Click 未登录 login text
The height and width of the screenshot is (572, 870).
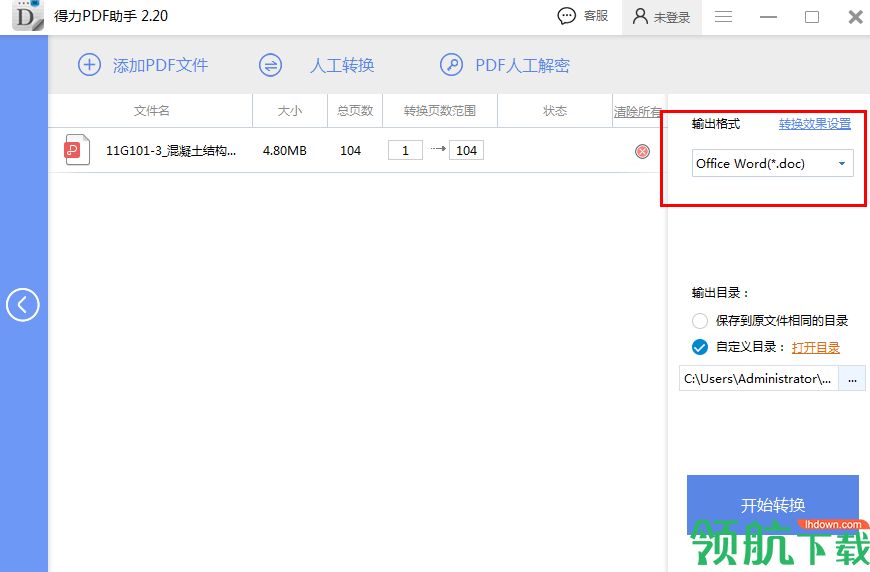click(671, 17)
